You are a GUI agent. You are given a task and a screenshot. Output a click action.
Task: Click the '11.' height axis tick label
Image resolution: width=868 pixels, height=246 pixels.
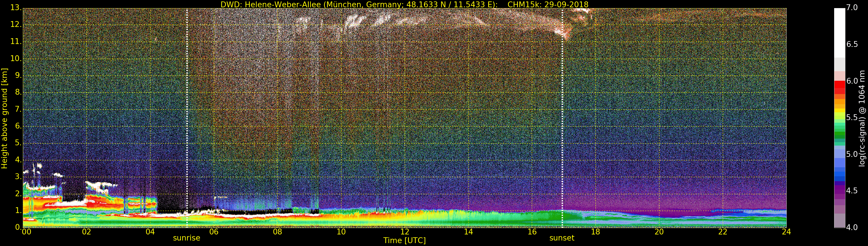pyautogui.click(x=16, y=41)
